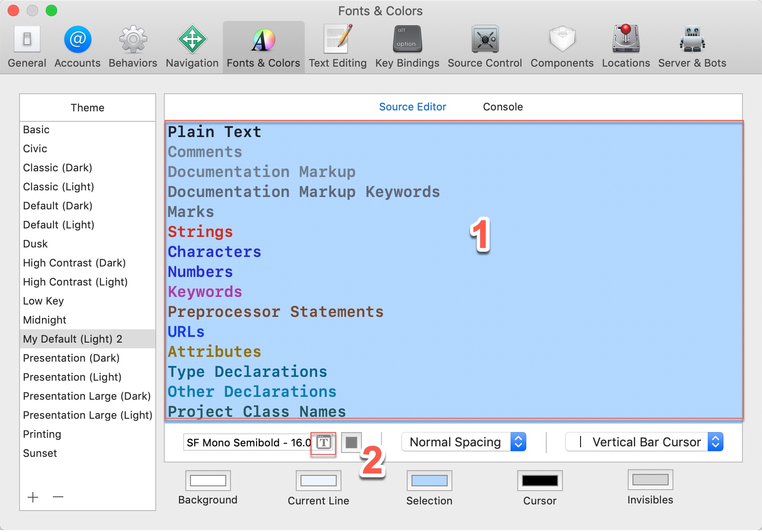Open the Text Editing pane

coord(338,47)
